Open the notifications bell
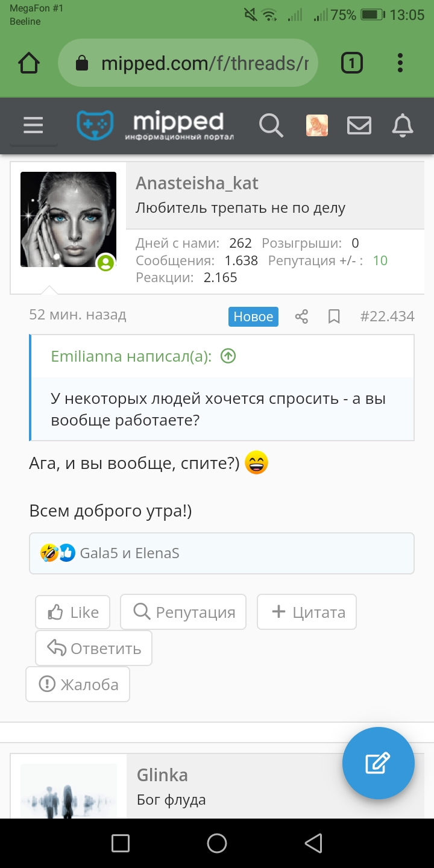 [402, 125]
